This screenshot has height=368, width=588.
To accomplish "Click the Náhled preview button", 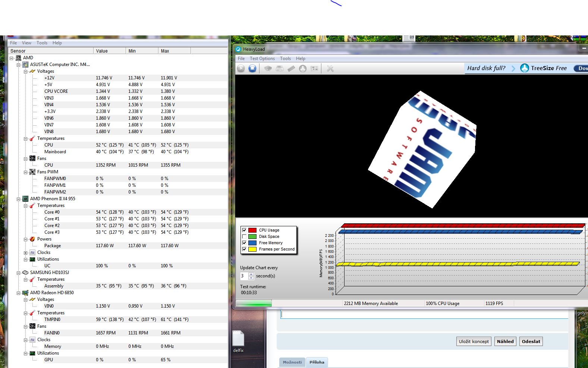I will [x=505, y=342].
